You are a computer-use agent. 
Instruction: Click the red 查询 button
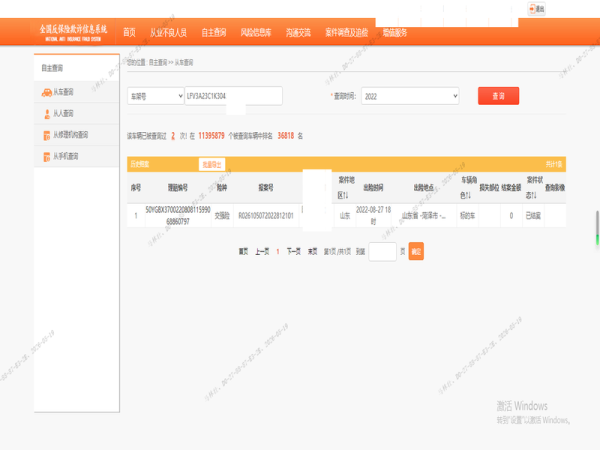[498, 96]
